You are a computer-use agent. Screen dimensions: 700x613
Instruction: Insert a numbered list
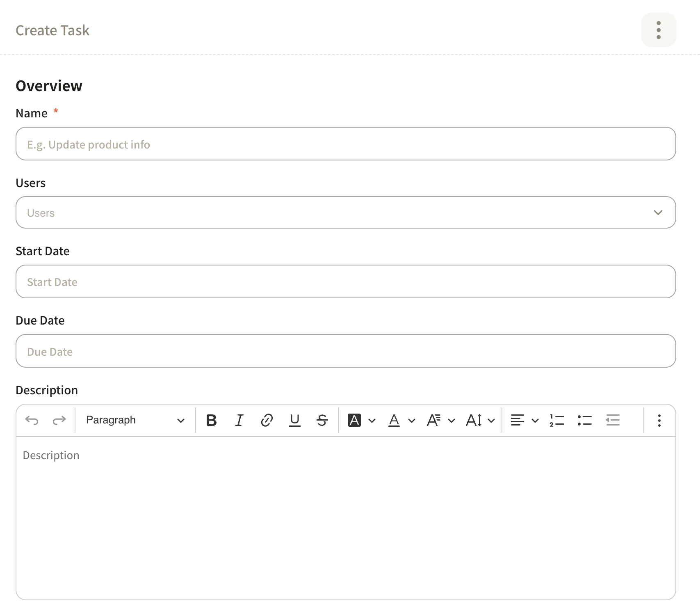tap(557, 420)
